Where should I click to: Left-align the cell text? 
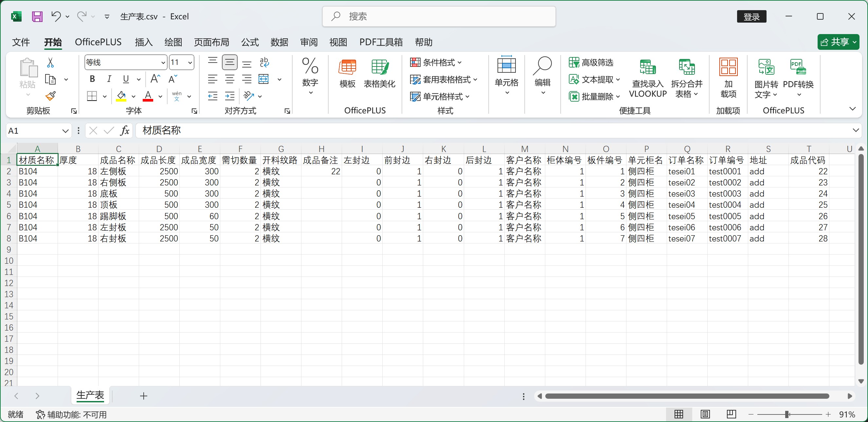coord(213,79)
